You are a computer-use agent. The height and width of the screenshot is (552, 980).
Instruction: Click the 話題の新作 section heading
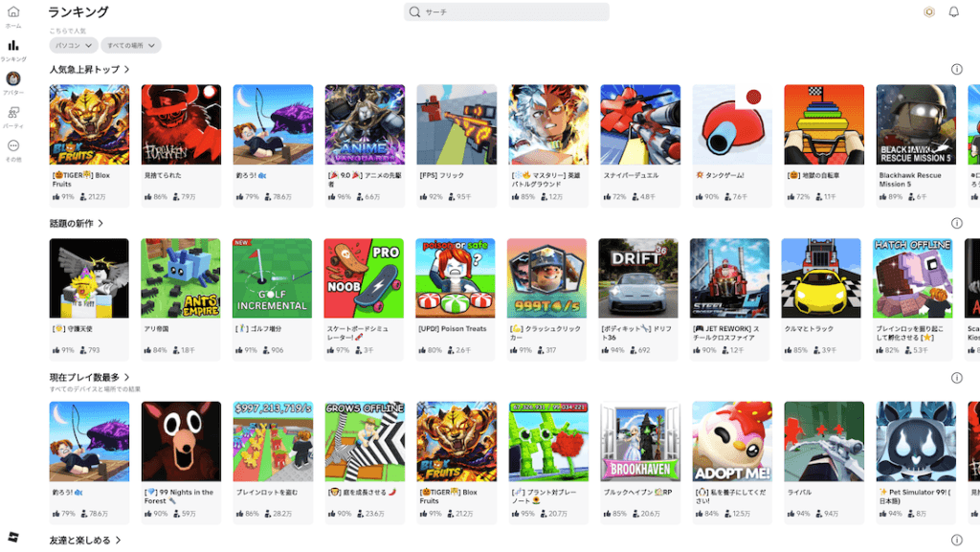[x=71, y=223]
